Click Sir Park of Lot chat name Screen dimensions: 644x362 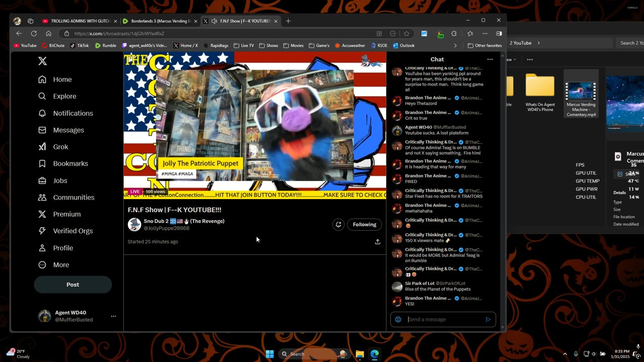tap(420, 284)
